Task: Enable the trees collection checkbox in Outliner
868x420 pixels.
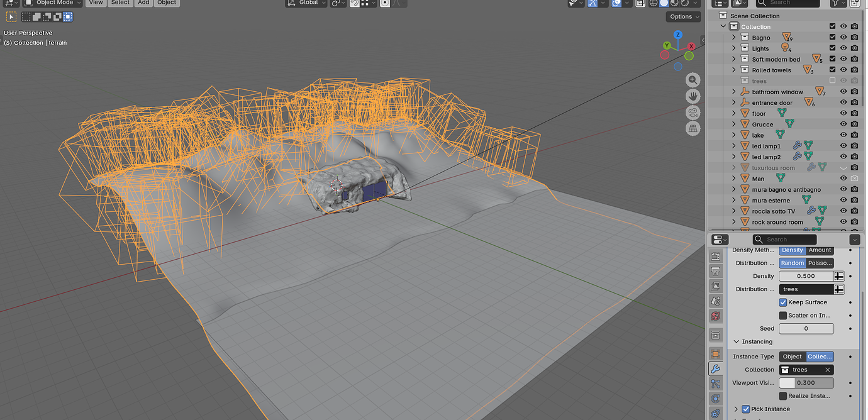Action: 833,81
